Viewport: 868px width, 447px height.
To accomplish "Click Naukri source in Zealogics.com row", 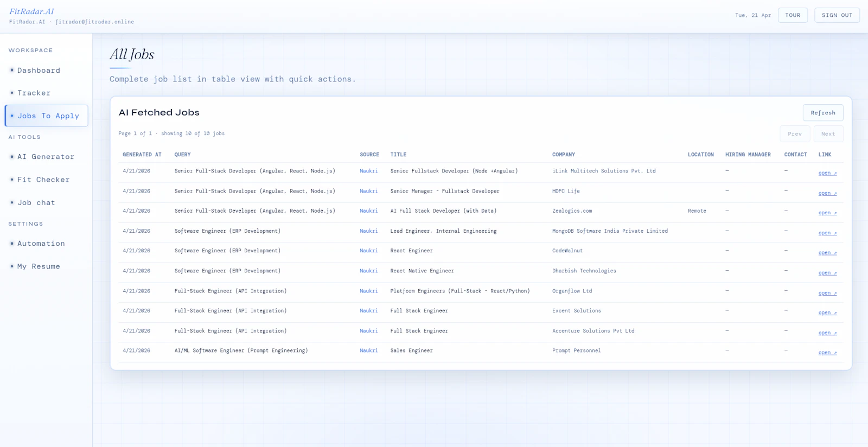I will [369, 210].
